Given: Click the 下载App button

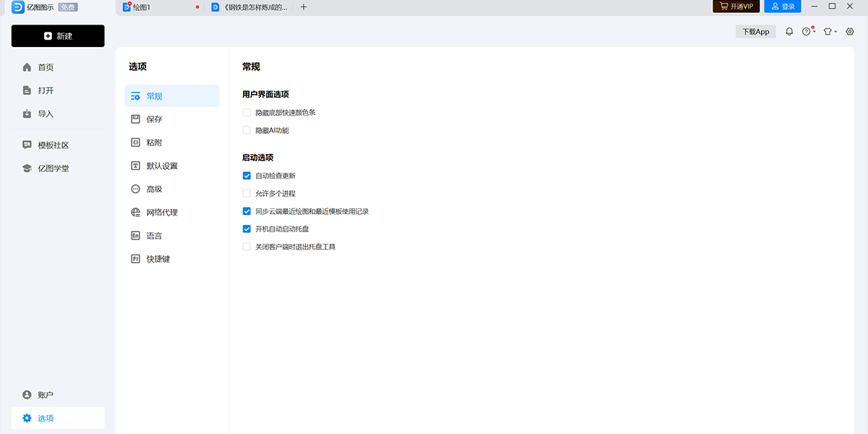Looking at the screenshot, I should [x=756, y=32].
